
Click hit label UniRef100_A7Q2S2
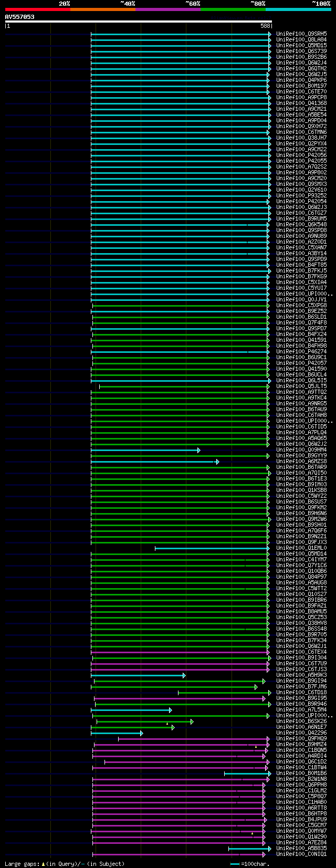tap(301, 166)
